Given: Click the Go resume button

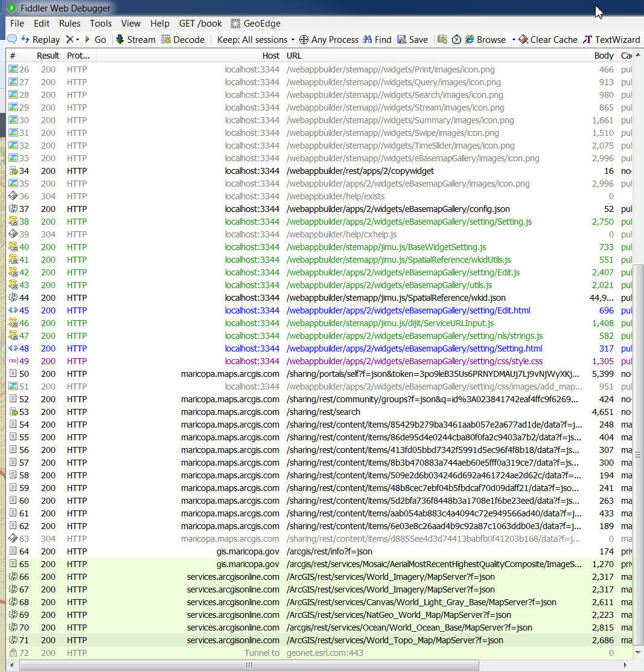Looking at the screenshot, I should pyautogui.click(x=95, y=39).
